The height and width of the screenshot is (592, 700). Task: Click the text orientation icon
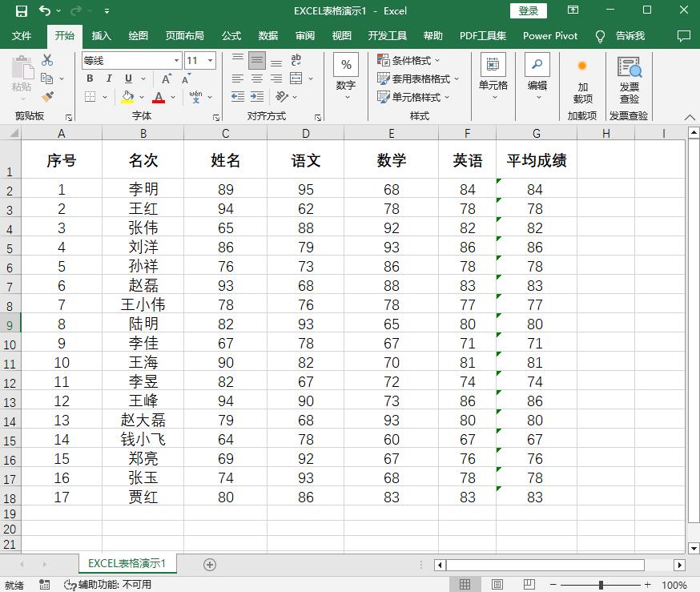click(282, 97)
